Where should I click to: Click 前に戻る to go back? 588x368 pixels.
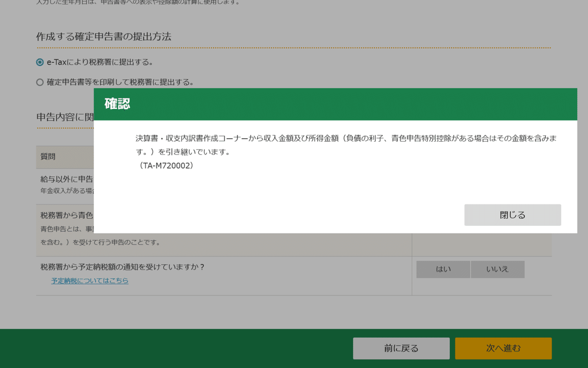click(x=401, y=348)
